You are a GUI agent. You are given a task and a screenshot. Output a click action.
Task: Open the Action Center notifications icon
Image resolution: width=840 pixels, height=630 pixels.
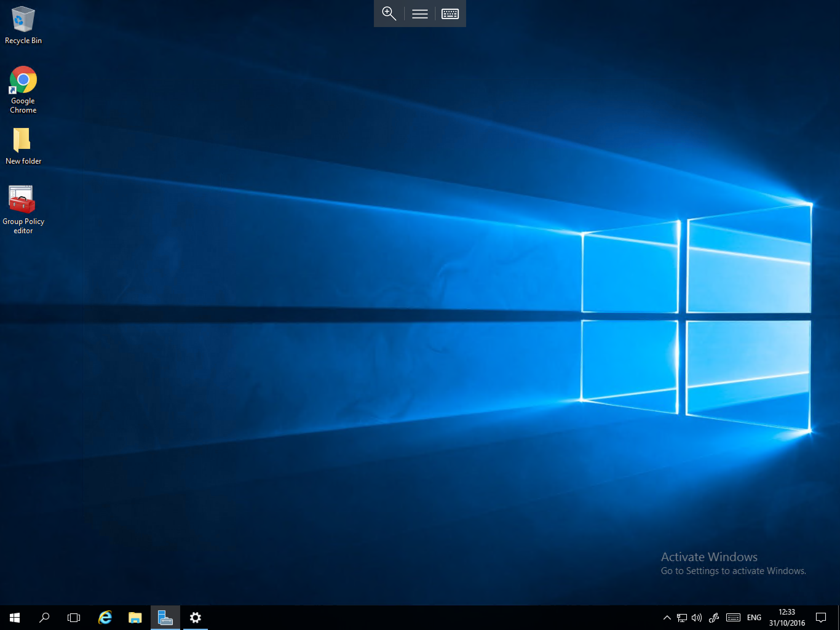coord(821,617)
